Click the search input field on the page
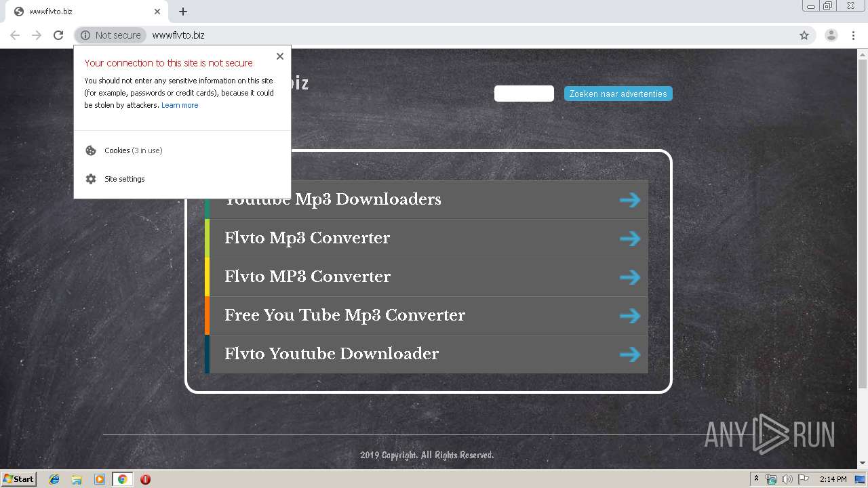This screenshot has height=488, width=868. 524,94
